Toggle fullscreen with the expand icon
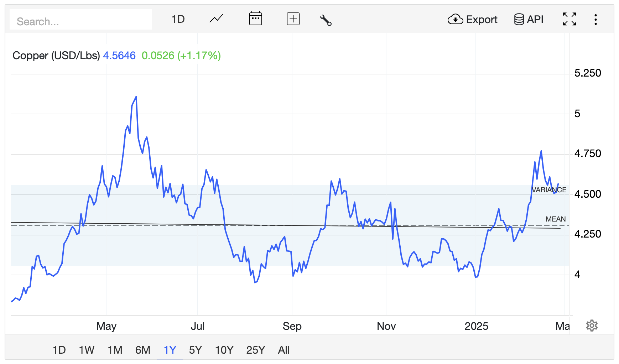Viewport: 619px width, 364px height. (x=569, y=19)
